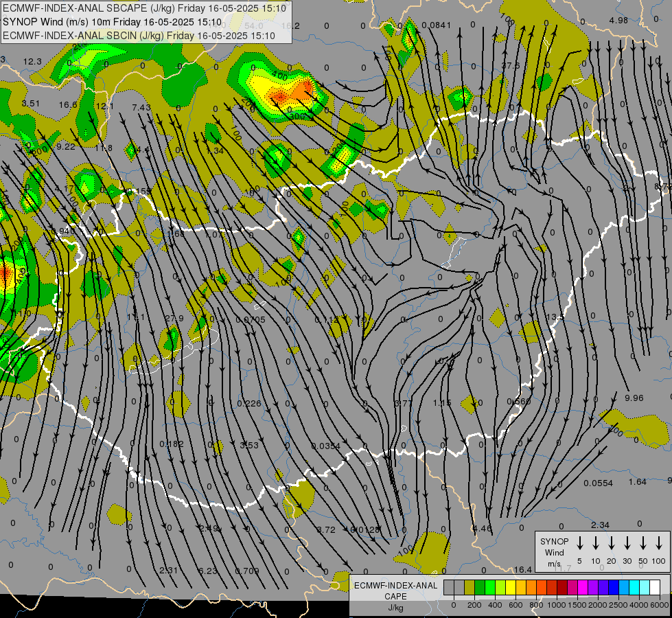The image size is (672, 618).
Task: Click the map value 3.51
Action: 30,104
